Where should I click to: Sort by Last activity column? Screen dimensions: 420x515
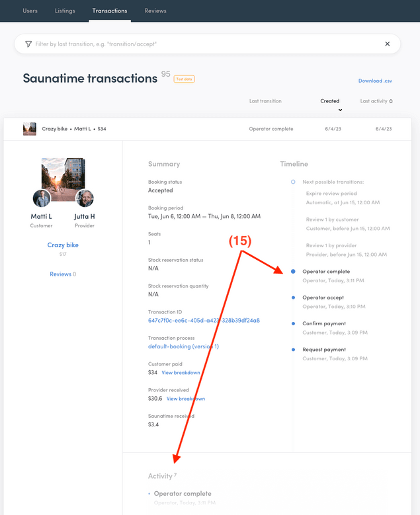tap(376, 101)
